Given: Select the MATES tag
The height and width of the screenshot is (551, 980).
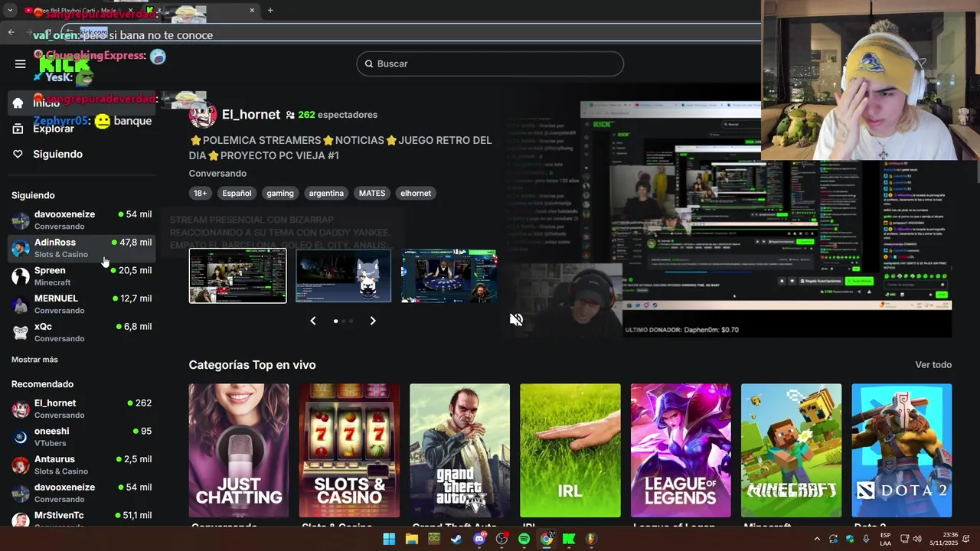Looking at the screenshot, I should 372,193.
